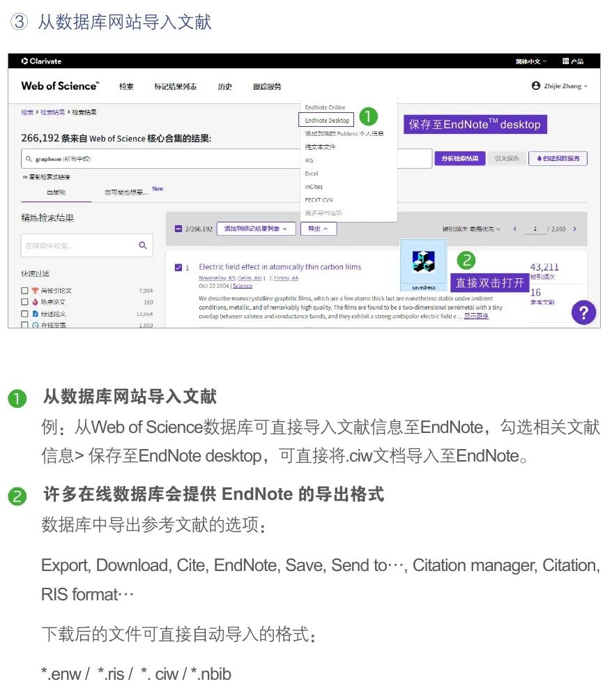Go to next results page arrow
The width and height of the screenshot is (612, 700).
point(574,229)
